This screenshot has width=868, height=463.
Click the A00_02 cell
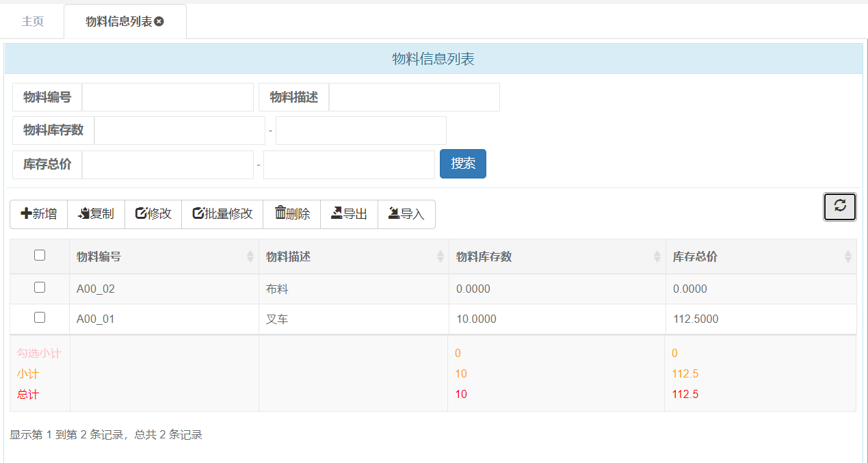164,289
